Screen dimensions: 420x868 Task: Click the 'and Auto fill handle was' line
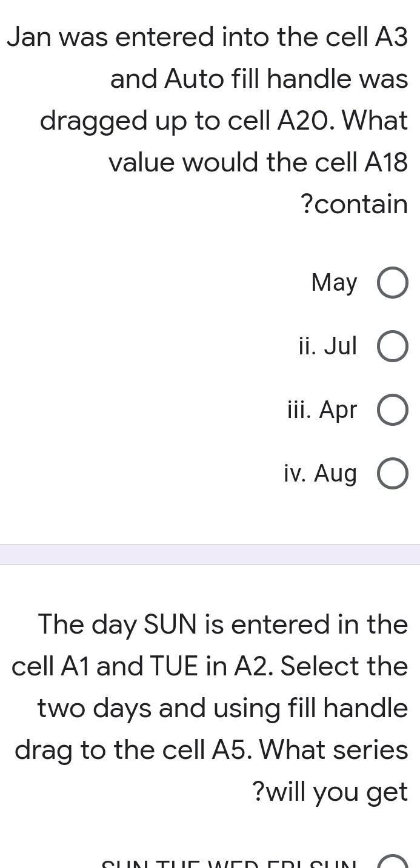coord(259,79)
